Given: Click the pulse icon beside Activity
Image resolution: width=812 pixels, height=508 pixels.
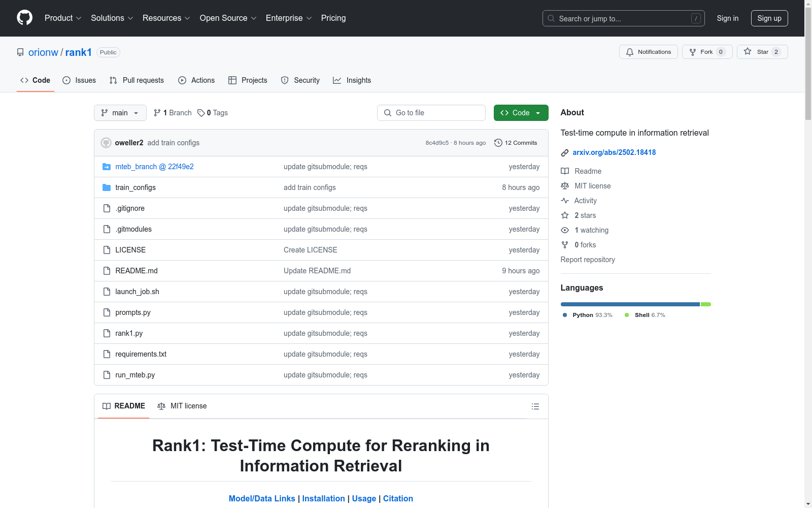Looking at the screenshot, I should [x=565, y=201].
